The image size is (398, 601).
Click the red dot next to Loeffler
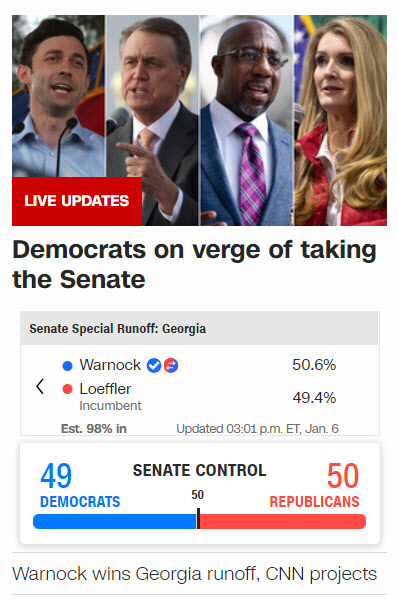pos(67,389)
